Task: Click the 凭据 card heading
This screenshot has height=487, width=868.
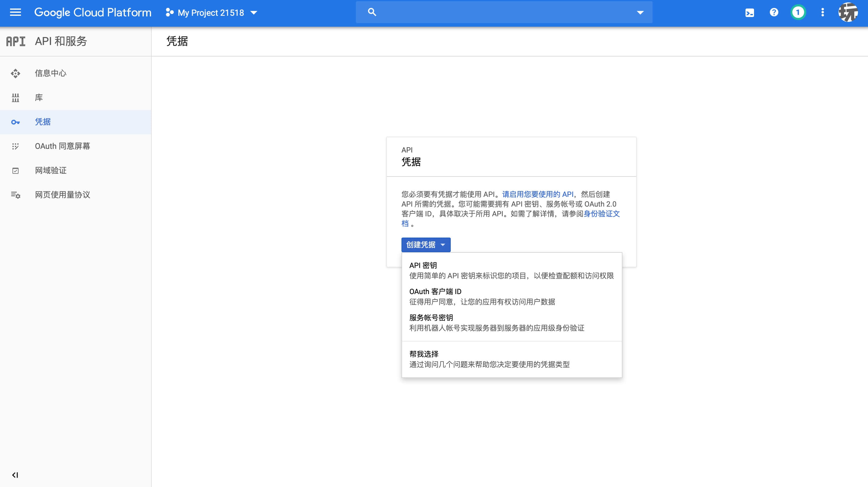Action: coord(411,162)
